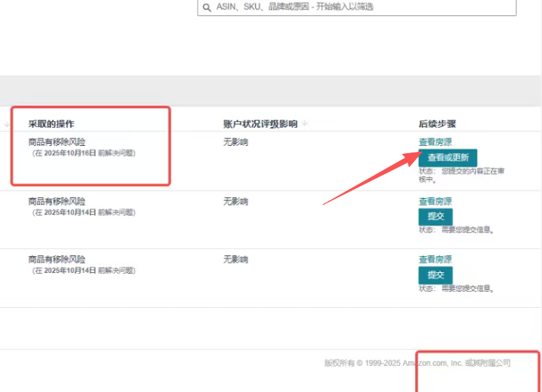Viewport: 542px width, 392px height.
Task: Click the 账户状况评级影响 column header
Action: click(x=260, y=124)
